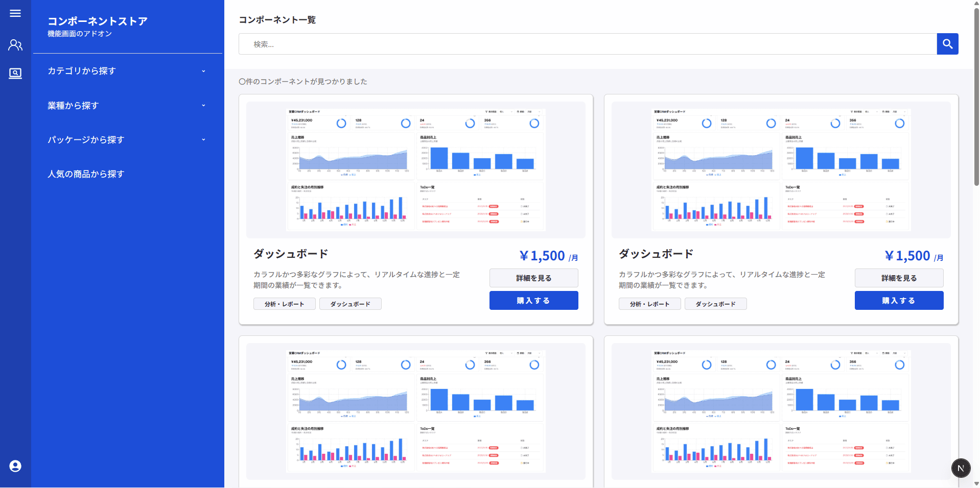Open the account avatar at sidebar bottom
This screenshot has width=980, height=488.
15,467
